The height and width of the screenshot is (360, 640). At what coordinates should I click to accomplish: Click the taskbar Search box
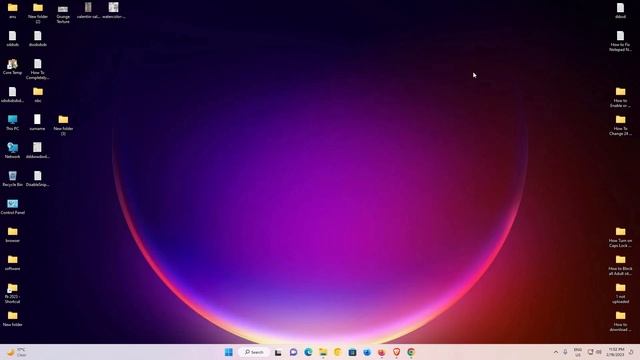point(254,352)
